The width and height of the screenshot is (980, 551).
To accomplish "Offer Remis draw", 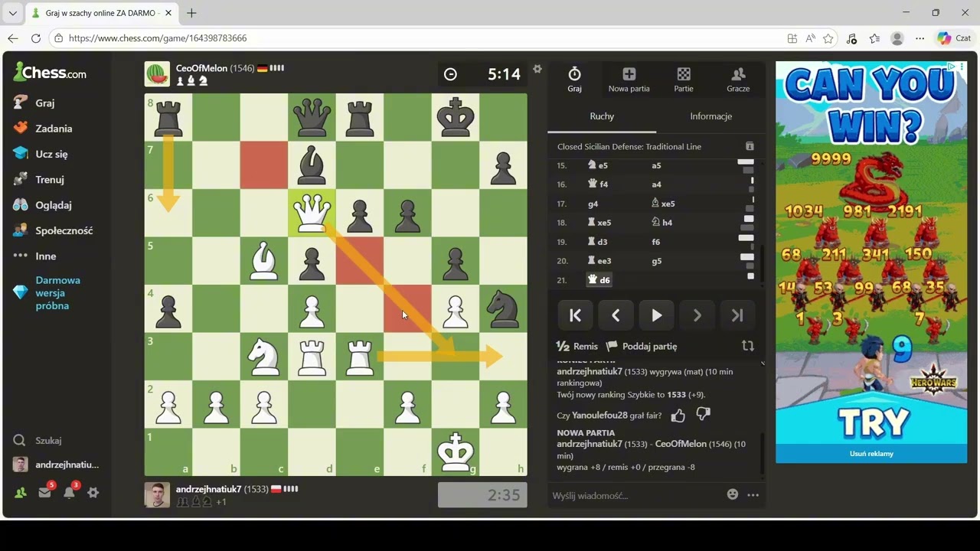I will point(577,346).
